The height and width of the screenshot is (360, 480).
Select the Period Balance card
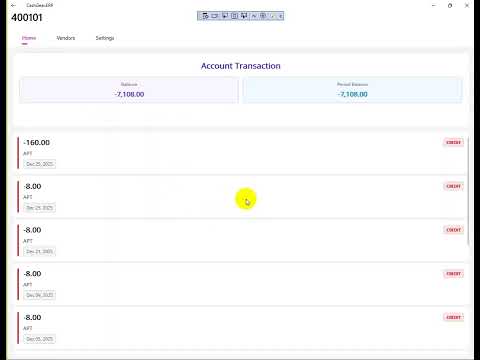click(352, 91)
